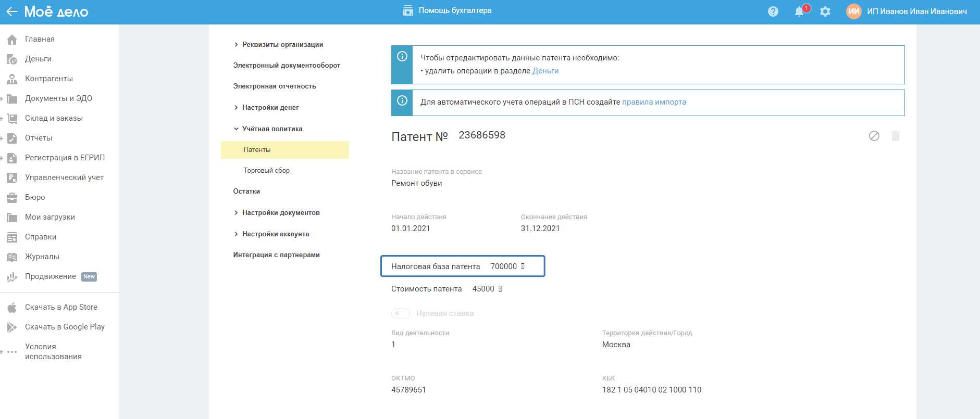Expand Документы и ЭДО plus toggle
This screenshot has width=980, height=419.
(x=2, y=99)
